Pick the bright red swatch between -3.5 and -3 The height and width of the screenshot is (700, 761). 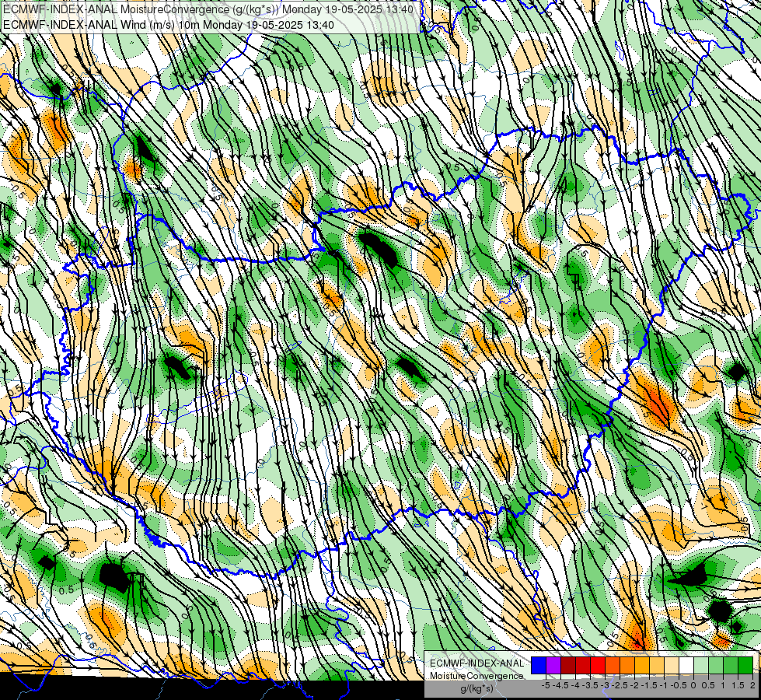pyautogui.click(x=598, y=666)
